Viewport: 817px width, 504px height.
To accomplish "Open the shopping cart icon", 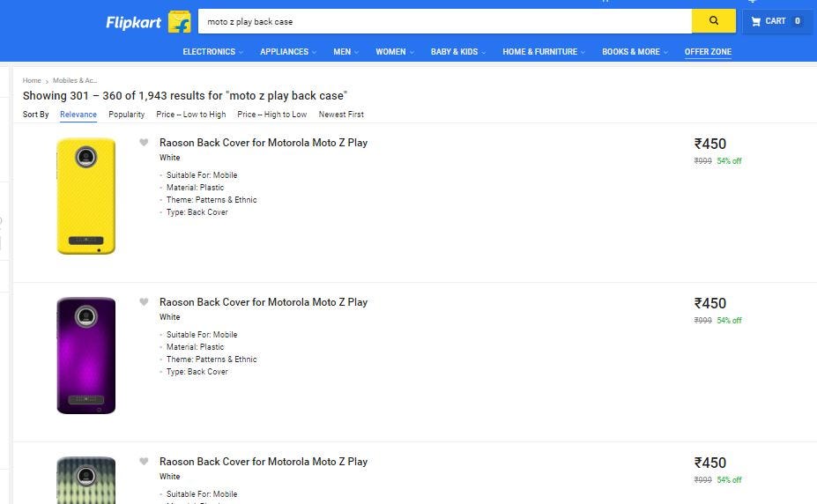I will pos(755,21).
